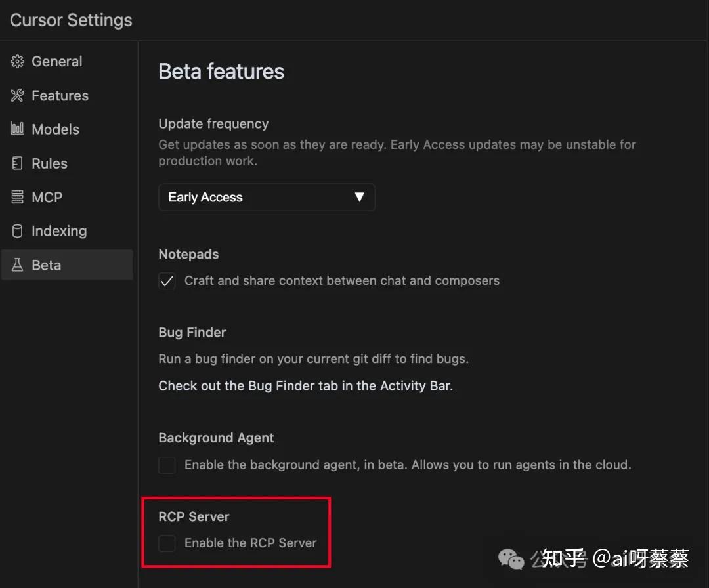The width and height of the screenshot is (709, 588).
Task: Click the Indexing database icon
Action: [17, 231]
